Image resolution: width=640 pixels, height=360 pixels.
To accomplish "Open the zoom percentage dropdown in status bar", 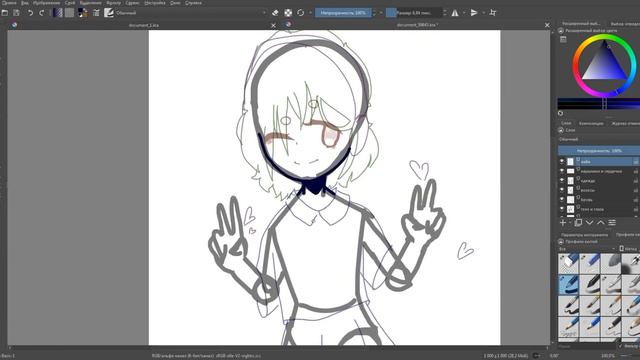I will click(x=608, y=356).
